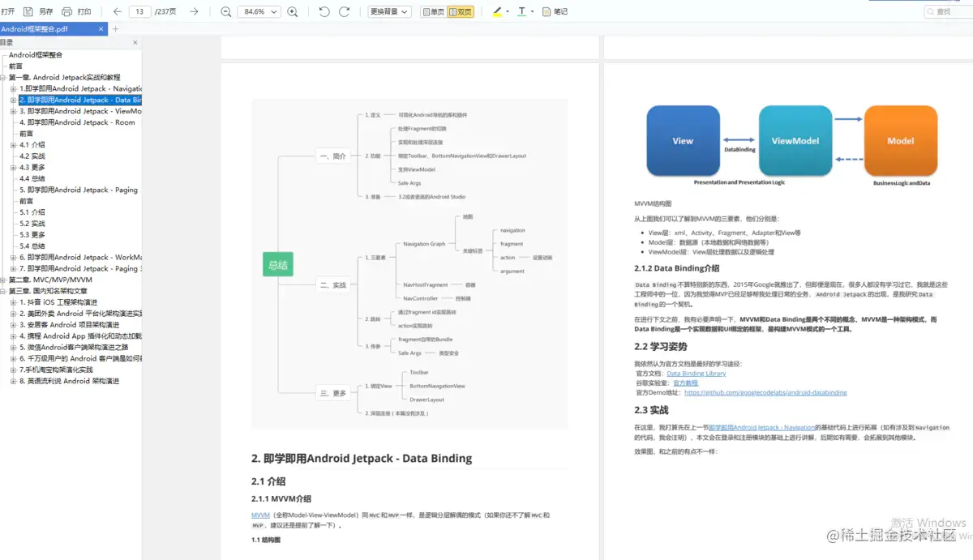Expand the 1.即学即用Android Jetpack - Navigation node
Screen dimensions: 973x560
click(13, 89)
